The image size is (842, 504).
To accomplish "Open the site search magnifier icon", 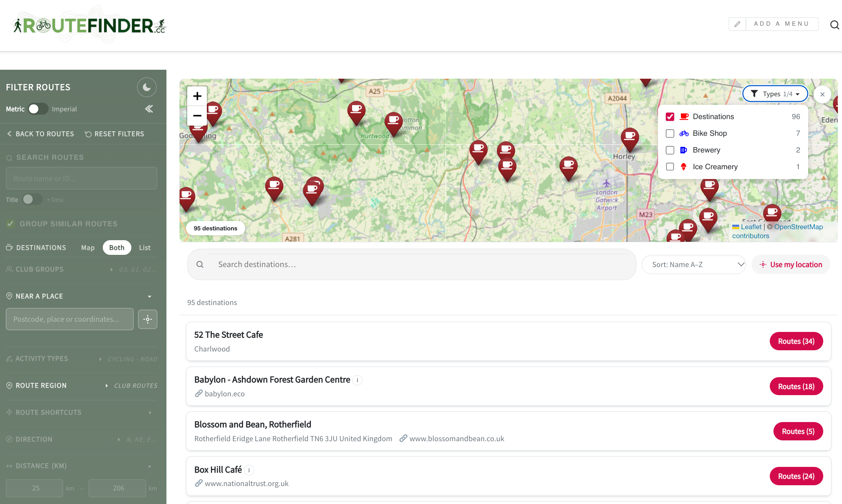I will tap(834, 25).
